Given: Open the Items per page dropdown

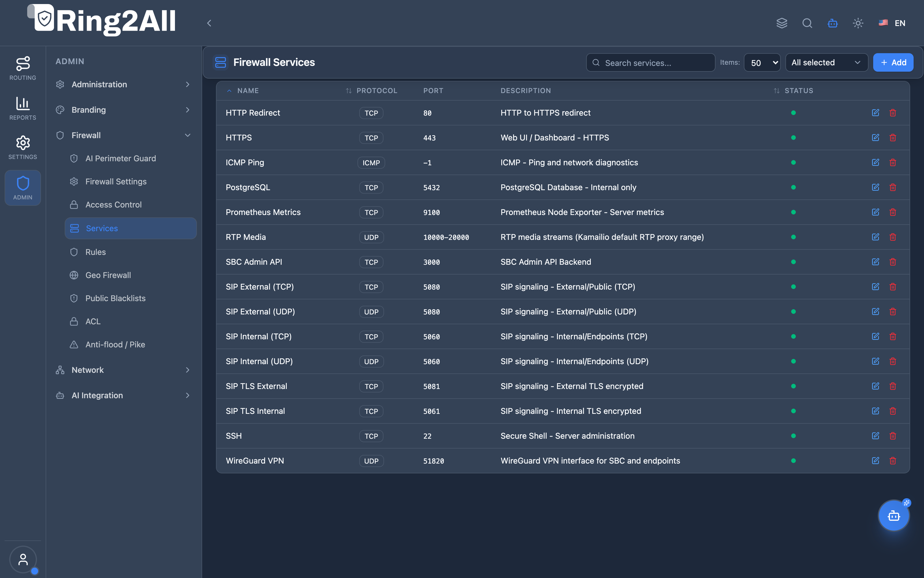Looking at the screenshot, I should pyautogui.click(x=762, y=63).
